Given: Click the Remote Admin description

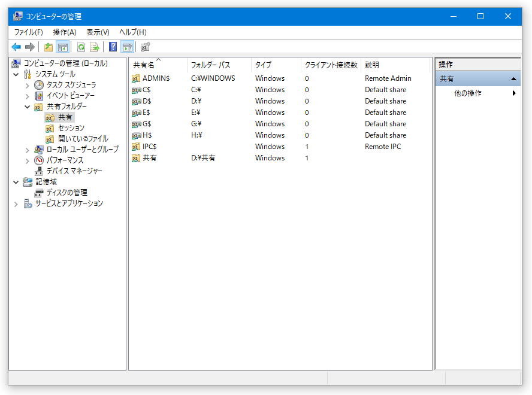Looking at the screenshot, I should click(x=388, y=78).
